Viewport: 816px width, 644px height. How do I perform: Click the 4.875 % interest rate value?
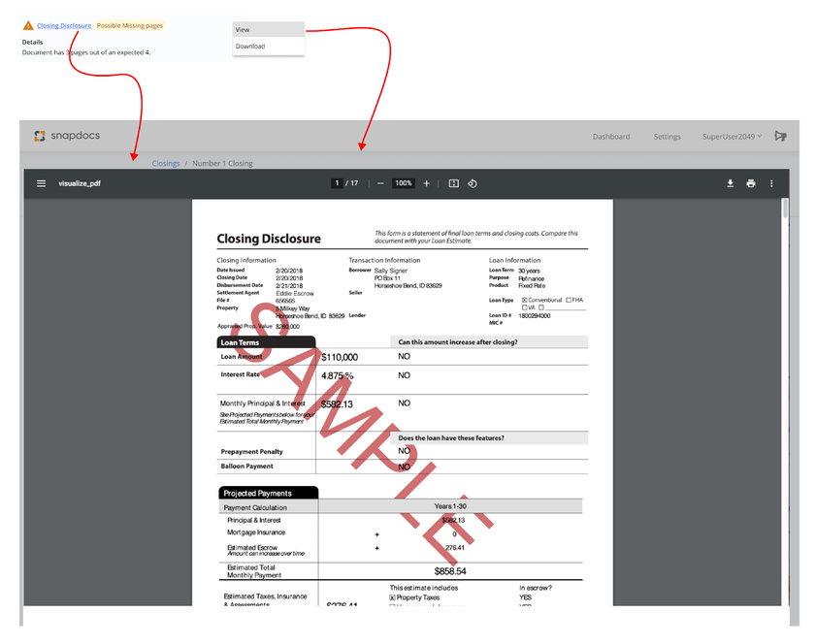point(338,376)
